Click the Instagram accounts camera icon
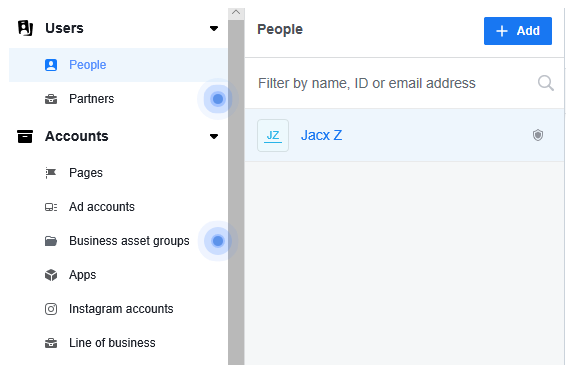 (51, 309)
